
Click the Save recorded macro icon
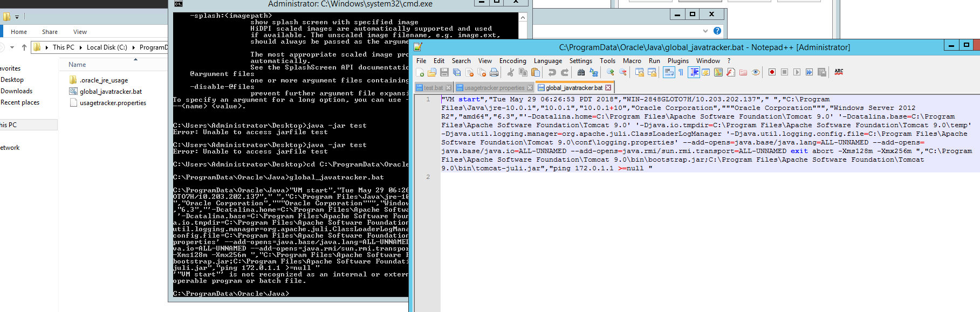pyautogui.click(x=822, y=72)
